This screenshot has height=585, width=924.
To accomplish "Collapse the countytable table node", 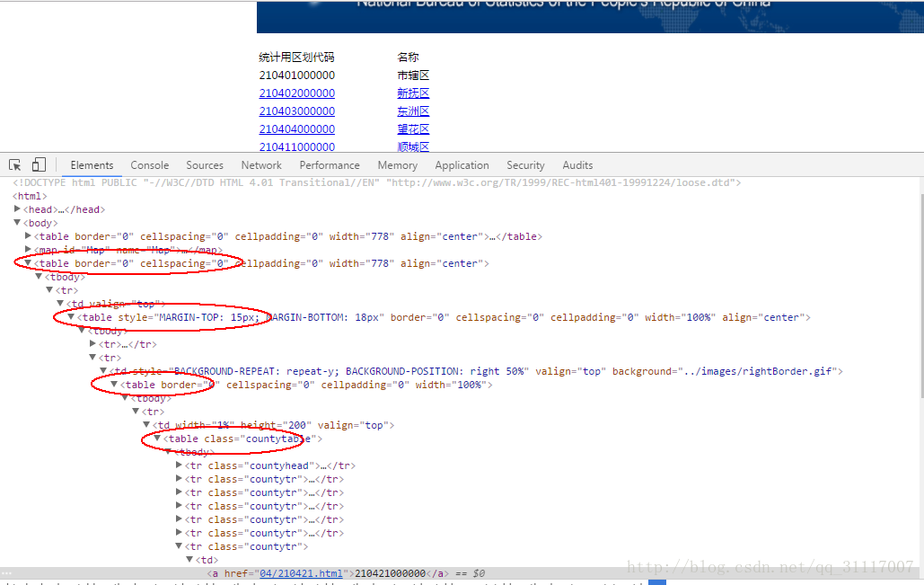I will 157,439.
